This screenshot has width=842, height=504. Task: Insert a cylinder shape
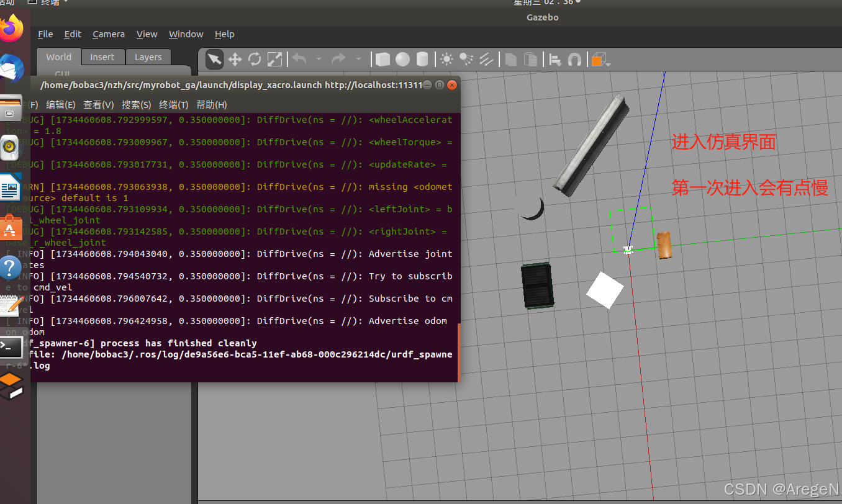point(422,59)
